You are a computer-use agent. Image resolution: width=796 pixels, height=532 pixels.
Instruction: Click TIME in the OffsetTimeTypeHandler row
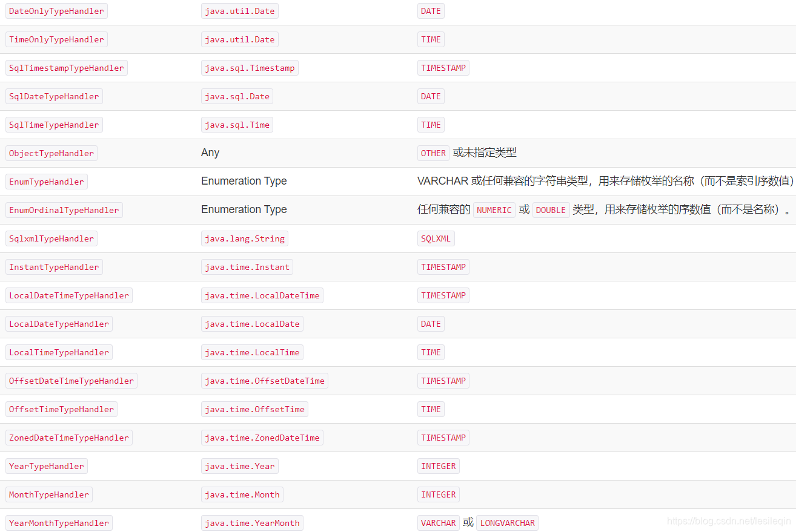pos(431,409)
